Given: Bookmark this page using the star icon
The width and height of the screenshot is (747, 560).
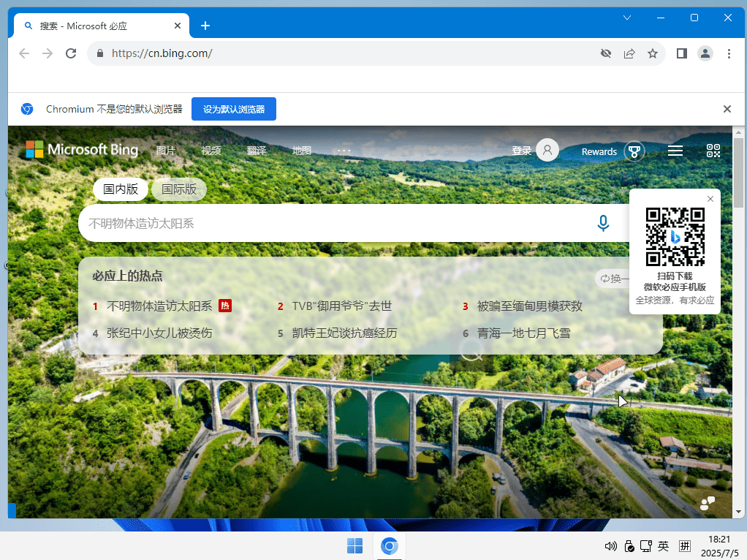Looking at the screenshot, I should pos(653,53).
